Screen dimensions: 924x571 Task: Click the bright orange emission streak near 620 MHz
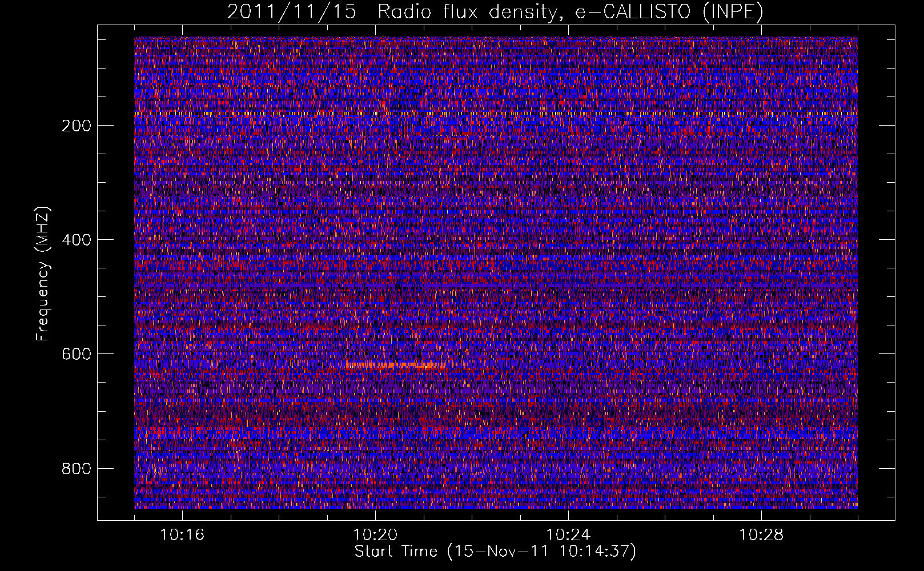[x=396, y=364]
